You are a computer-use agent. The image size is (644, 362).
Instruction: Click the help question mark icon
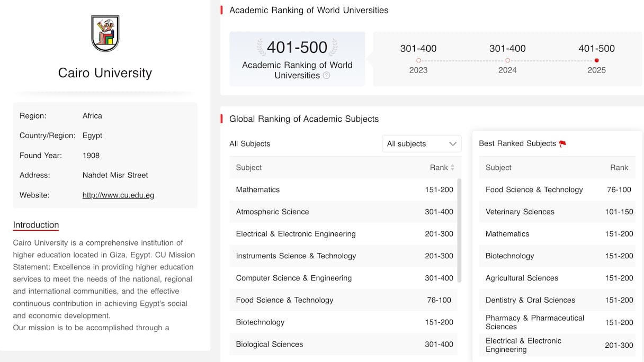327,76
